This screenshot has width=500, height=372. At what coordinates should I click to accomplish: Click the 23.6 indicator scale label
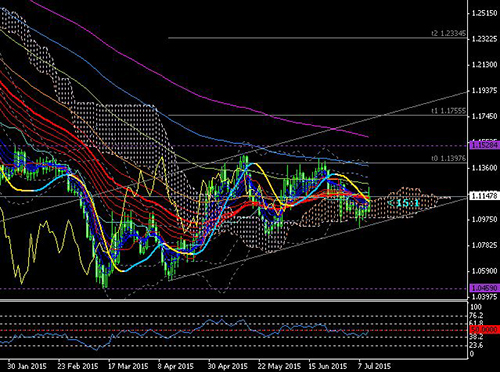click(476, 345)
